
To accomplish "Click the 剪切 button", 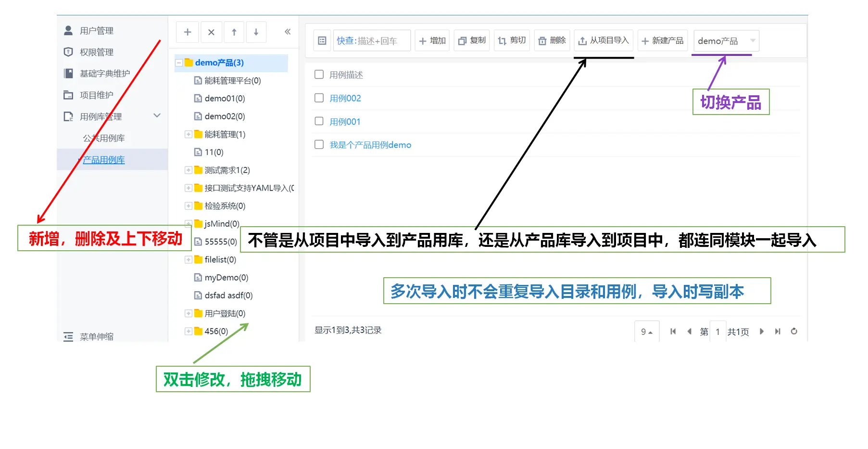I will 512,41.
